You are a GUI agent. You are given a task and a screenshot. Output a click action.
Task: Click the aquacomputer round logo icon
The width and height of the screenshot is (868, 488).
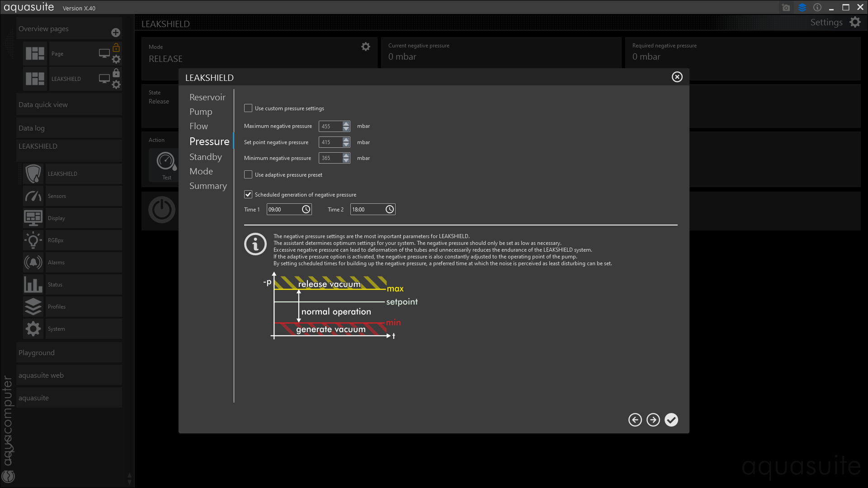[x=8, y=476]
